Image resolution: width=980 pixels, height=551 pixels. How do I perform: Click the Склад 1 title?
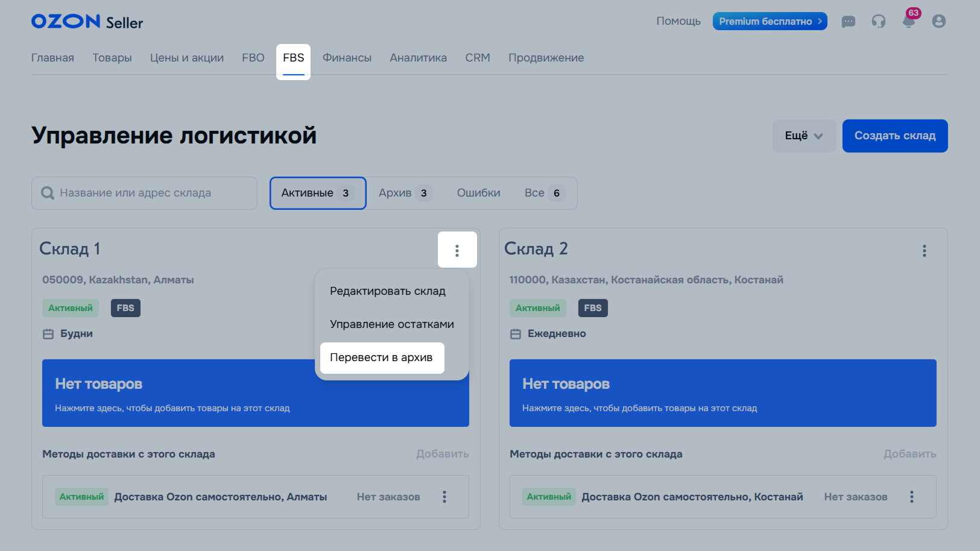70,248
